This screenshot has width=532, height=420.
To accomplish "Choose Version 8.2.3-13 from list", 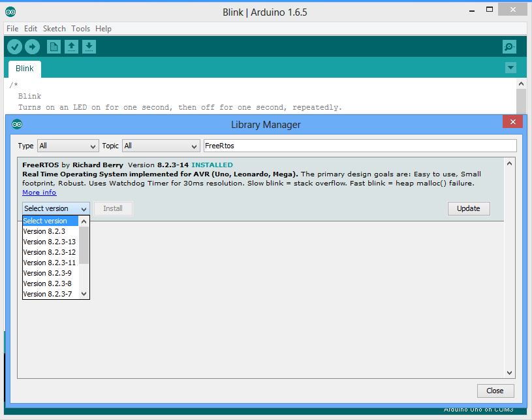I will (x=50, y=242).
